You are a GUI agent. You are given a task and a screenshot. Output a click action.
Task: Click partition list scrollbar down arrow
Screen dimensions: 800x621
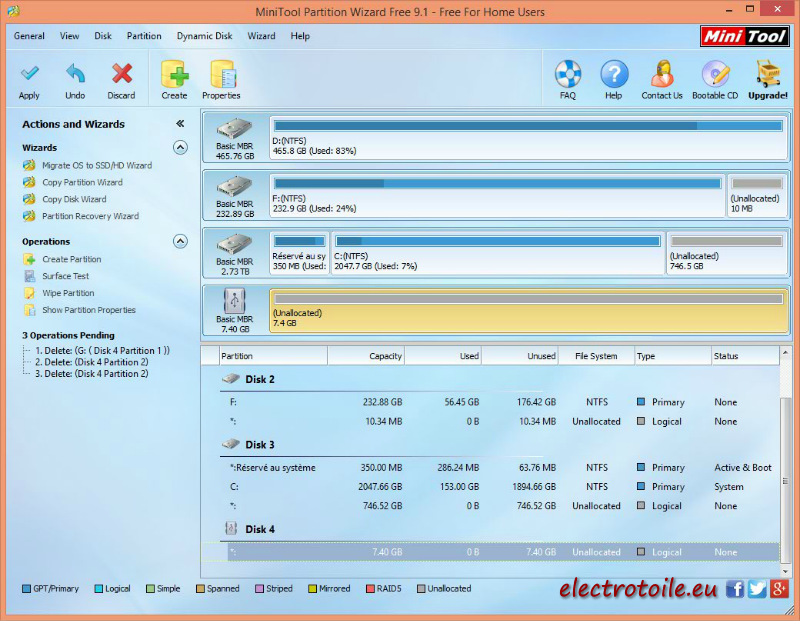click(x=786, y=572)
